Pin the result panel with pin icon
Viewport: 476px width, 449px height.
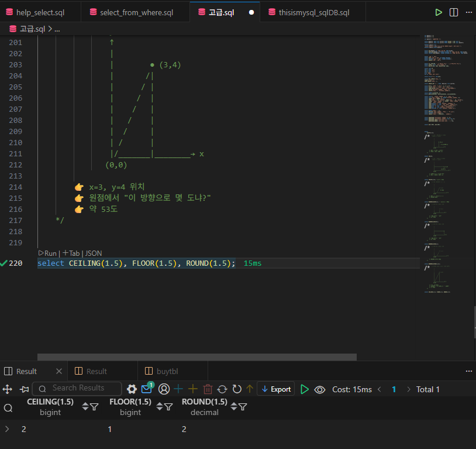pyautogui.click(x=25, y=389)
